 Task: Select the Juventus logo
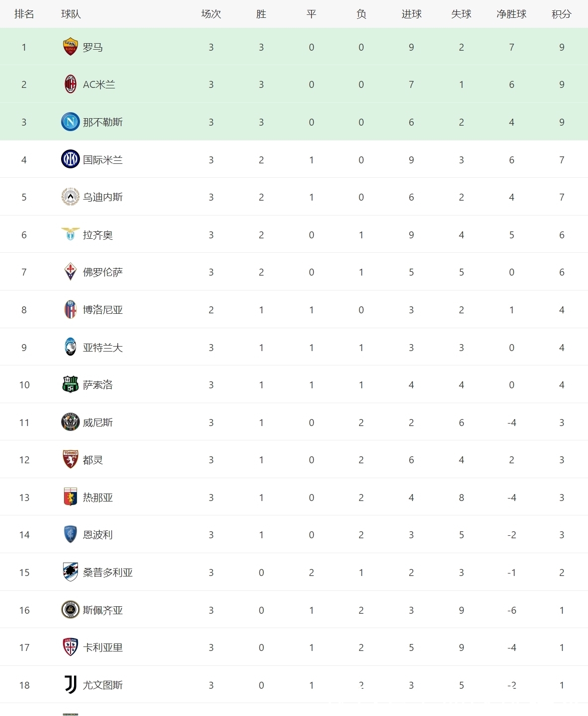(71, 685)
